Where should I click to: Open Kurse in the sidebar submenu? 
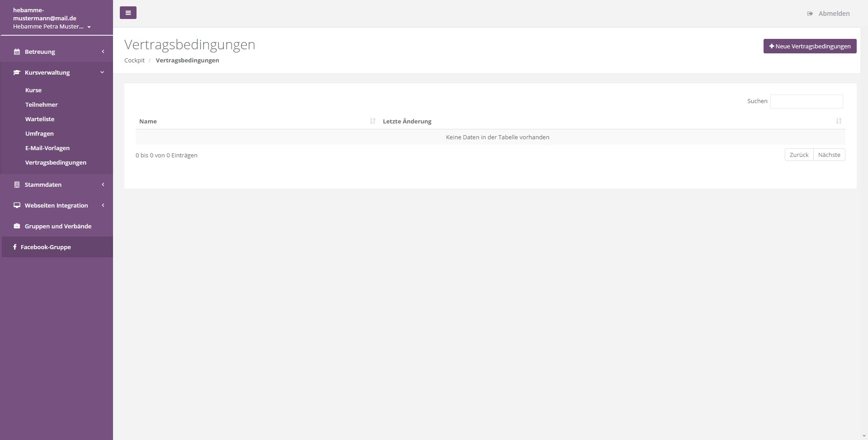coord(33,90)
